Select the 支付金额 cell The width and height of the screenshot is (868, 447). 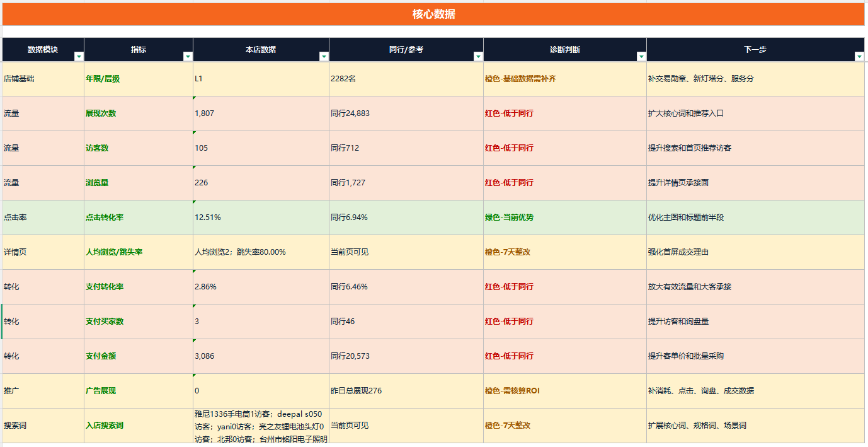click(139, 357)
